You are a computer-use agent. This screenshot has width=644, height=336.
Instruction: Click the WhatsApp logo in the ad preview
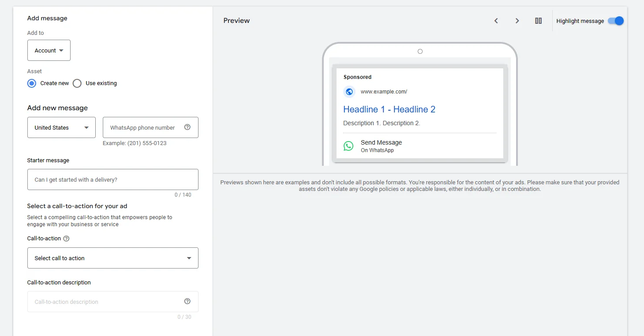pos(348,146)
